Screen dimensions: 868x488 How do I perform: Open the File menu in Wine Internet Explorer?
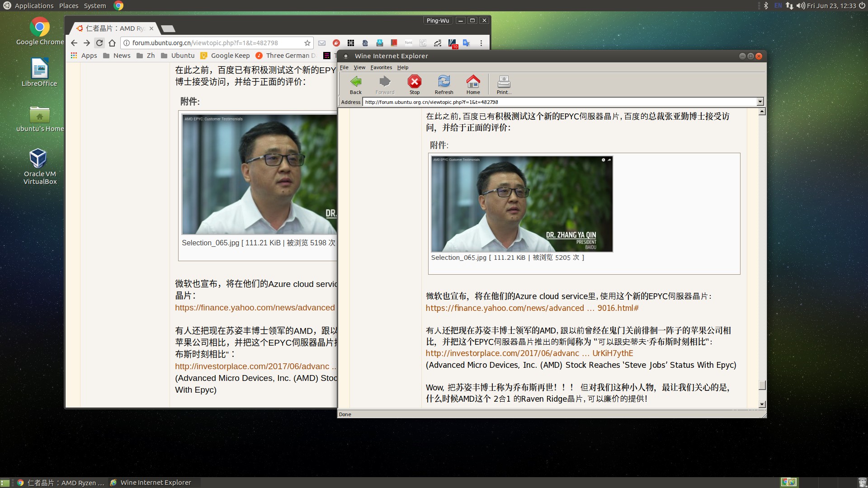344,67
